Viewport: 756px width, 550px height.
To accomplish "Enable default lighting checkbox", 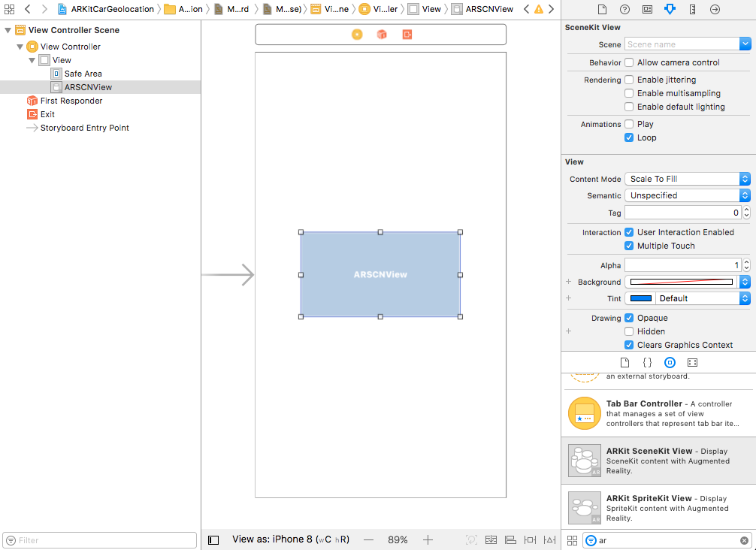I will point(629,107).
